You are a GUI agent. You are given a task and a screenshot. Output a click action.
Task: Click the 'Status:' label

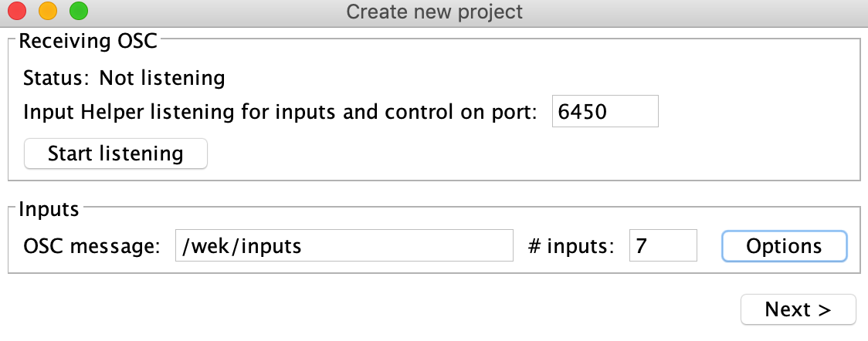click(x=57, y=78)
